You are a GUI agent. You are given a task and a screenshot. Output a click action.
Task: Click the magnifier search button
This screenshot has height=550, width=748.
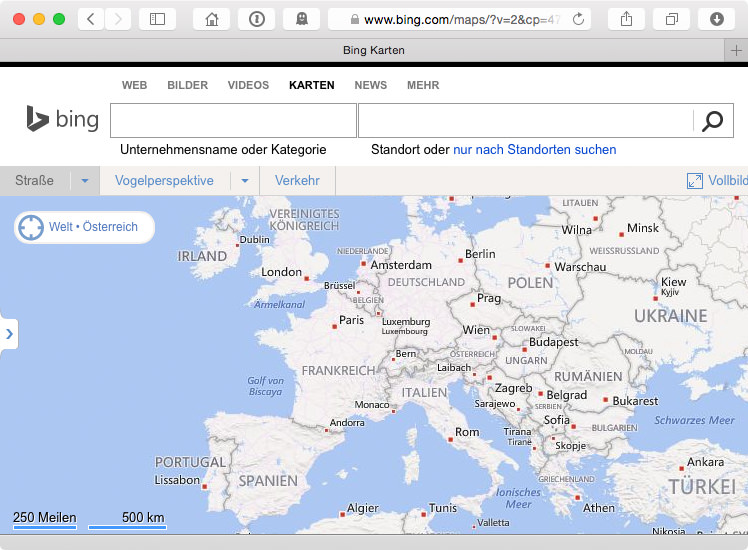pyautogui.click(x=712, y=122)
